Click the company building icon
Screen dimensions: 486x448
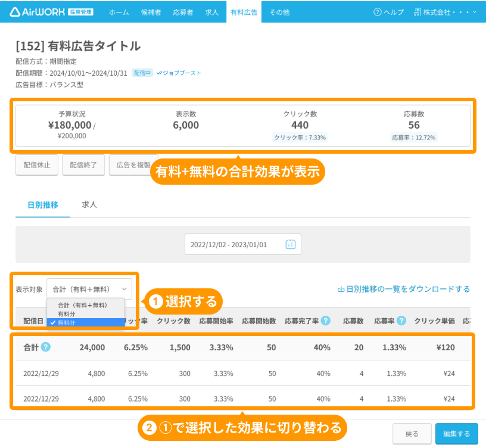pyautogui.click(x=417, y=12)
